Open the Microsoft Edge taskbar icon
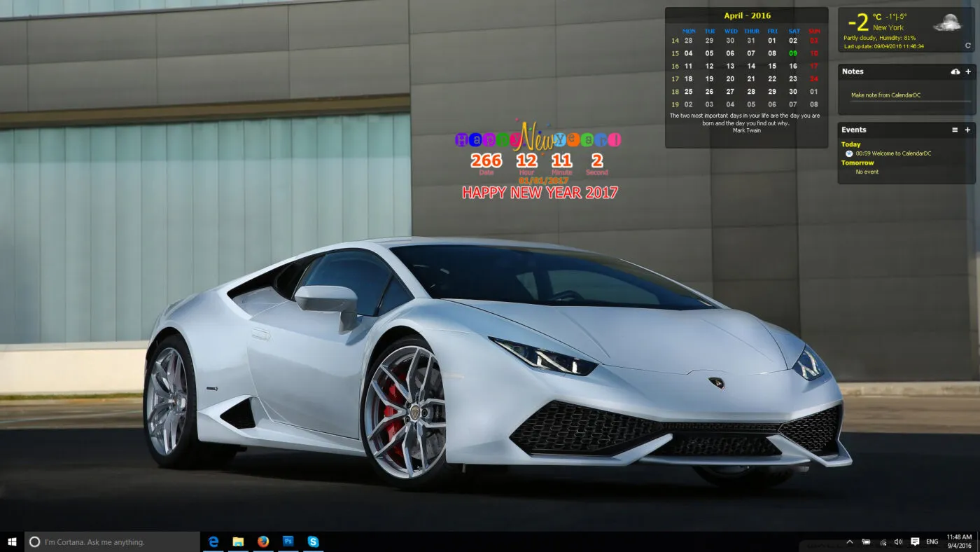Image resolution: width=980 pixels, height=552 pixels. [213, 541]
